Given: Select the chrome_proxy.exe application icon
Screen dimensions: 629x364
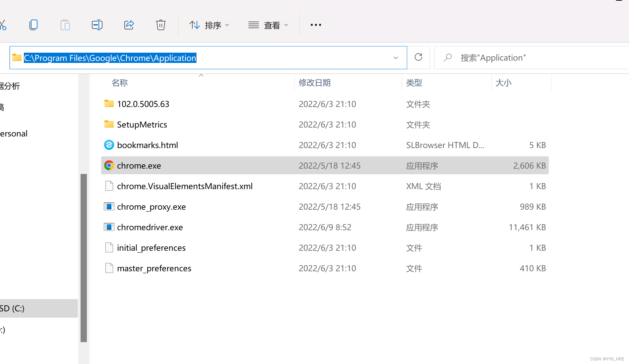Looking at the screenshot, I should click(109, 206).
